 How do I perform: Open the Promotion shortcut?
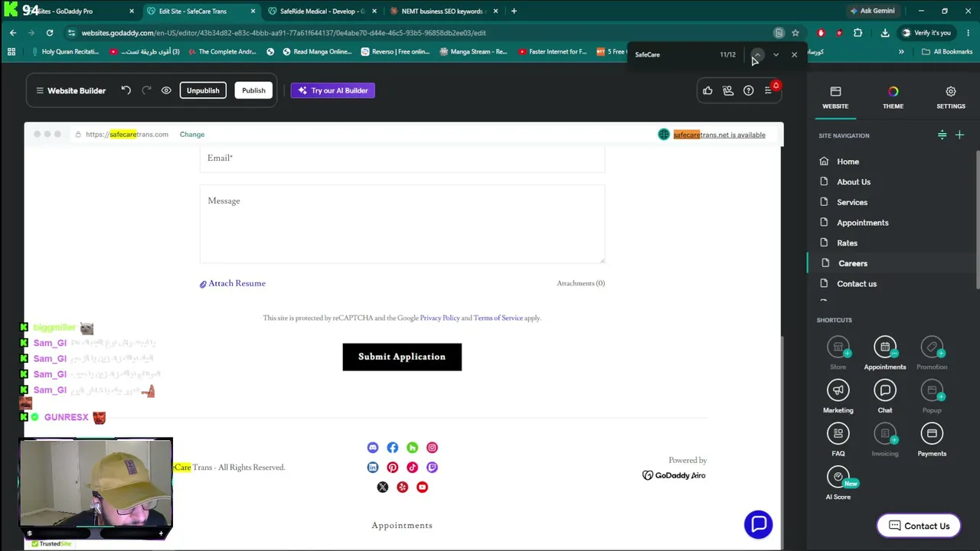pos(932,354)
